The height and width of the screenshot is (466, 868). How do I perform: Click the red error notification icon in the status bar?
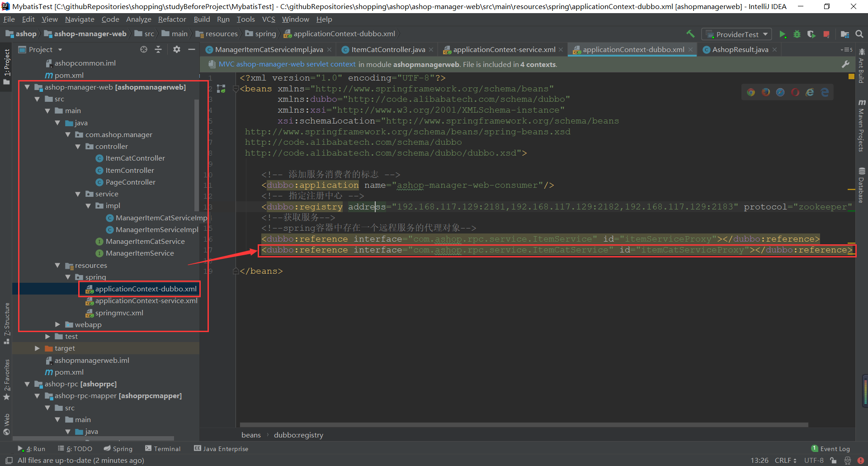coord(861,461)
